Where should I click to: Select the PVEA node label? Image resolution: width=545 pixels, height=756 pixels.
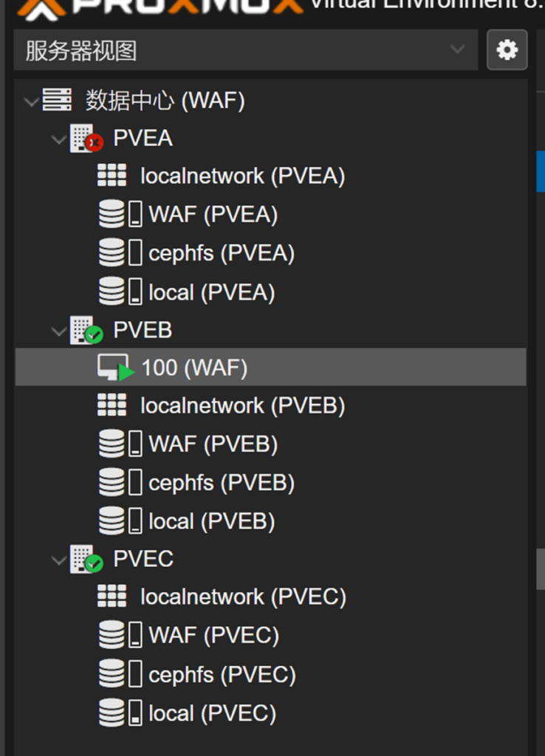[x=143, y=138]
